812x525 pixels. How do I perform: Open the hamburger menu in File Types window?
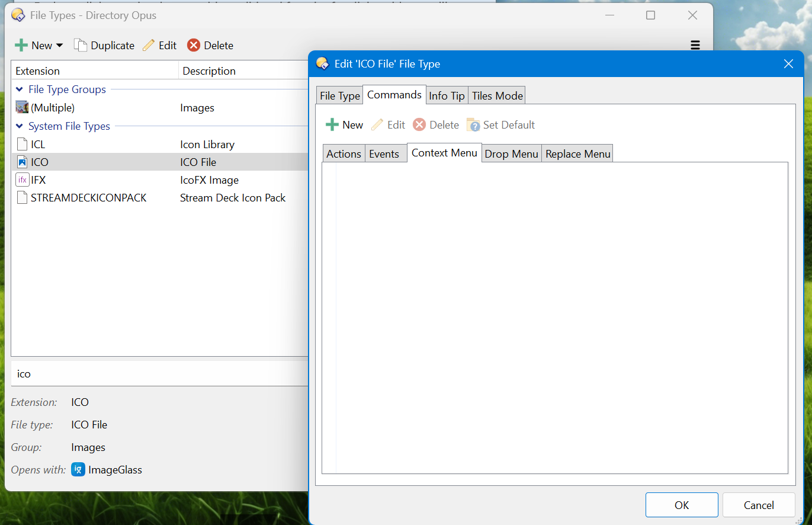coord(695,46)
